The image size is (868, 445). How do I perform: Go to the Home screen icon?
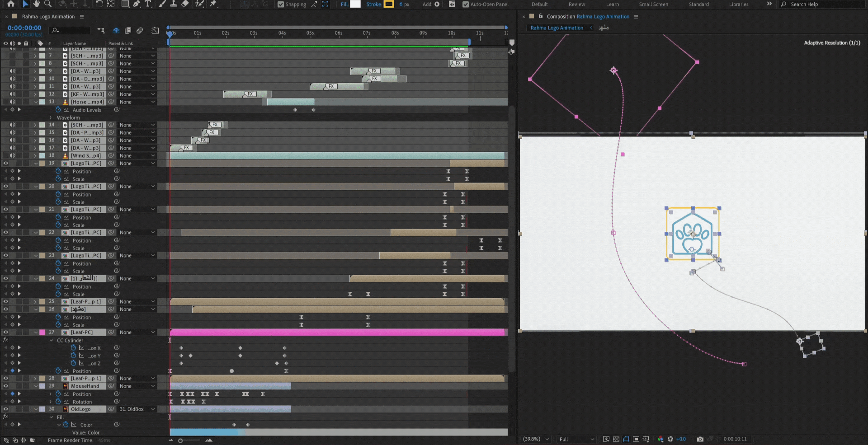click(x=10, y=4)
